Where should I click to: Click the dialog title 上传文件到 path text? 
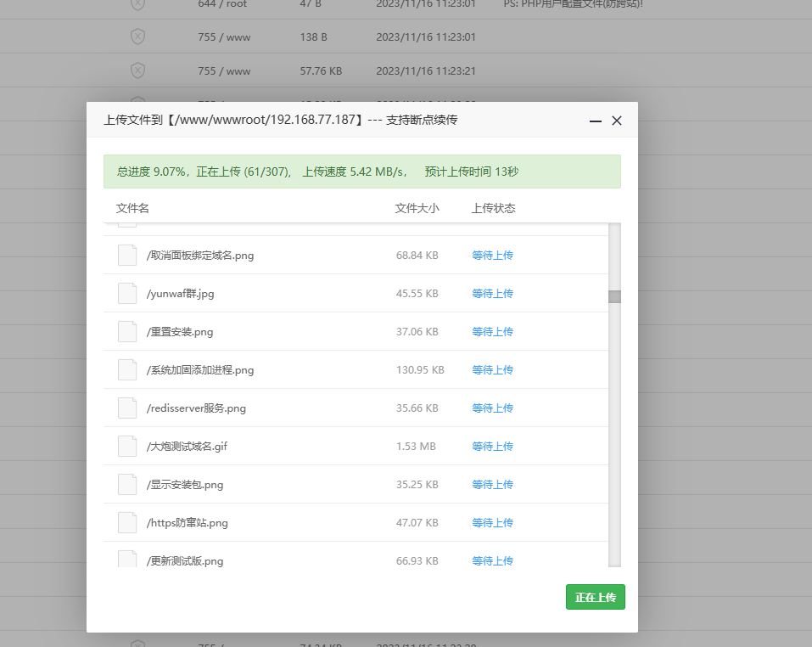coord(281,121)
